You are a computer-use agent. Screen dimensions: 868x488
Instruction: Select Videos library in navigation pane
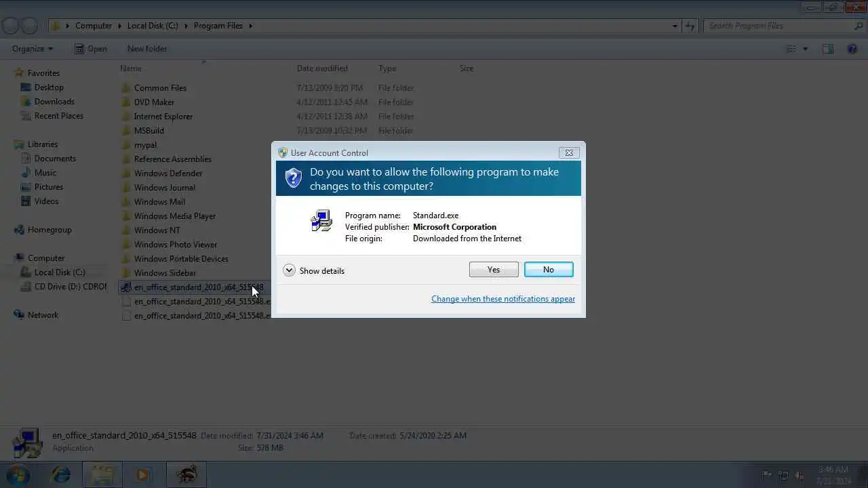click(x=46, y=201)
